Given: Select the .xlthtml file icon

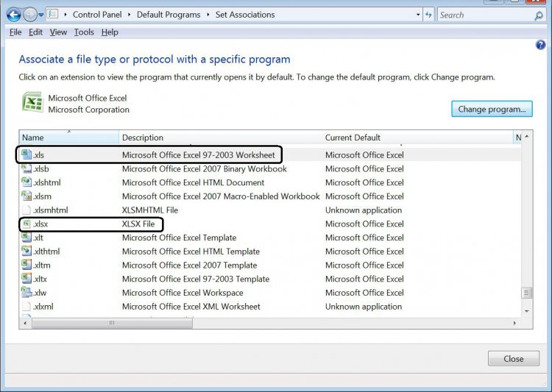Looking at the screenshot, I should [x=26, y=251].
